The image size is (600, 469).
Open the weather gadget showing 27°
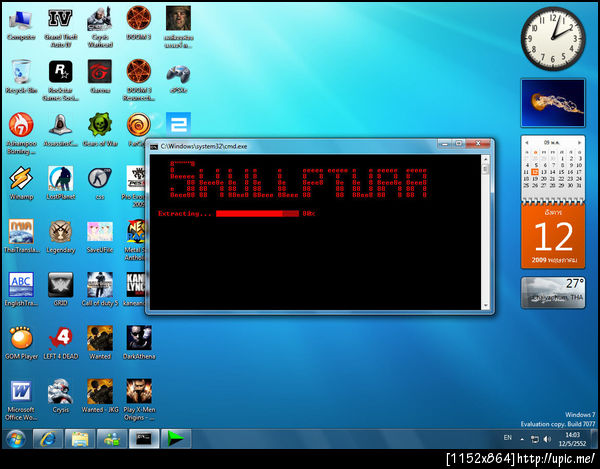click(553, 293)
